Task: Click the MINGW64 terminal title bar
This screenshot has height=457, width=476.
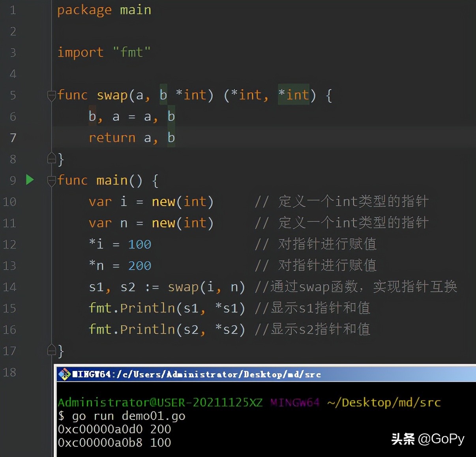Action: click(x=266, y=374)
